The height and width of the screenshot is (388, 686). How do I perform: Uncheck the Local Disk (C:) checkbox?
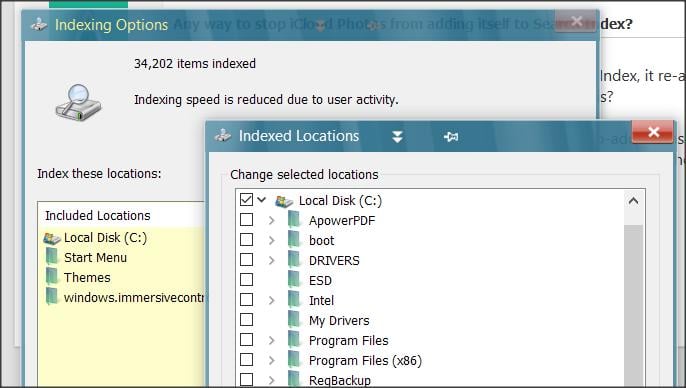pos(246,200)
